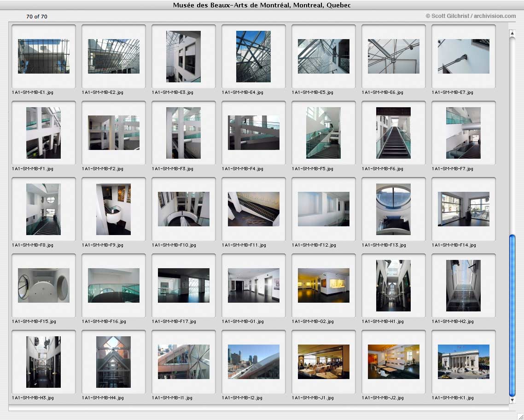Click thumbnail 1A1-SM-MB-I1.jpg

coord(183,362)
